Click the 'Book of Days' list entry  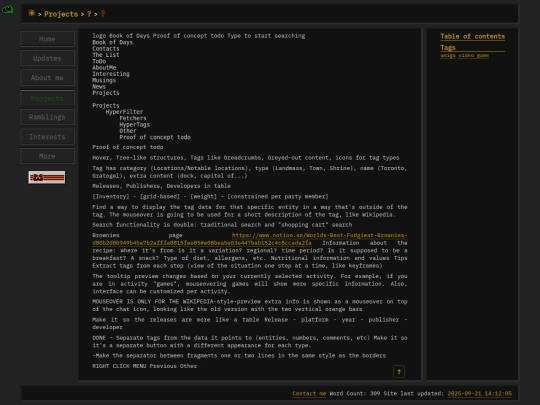[x=112, y=42]
